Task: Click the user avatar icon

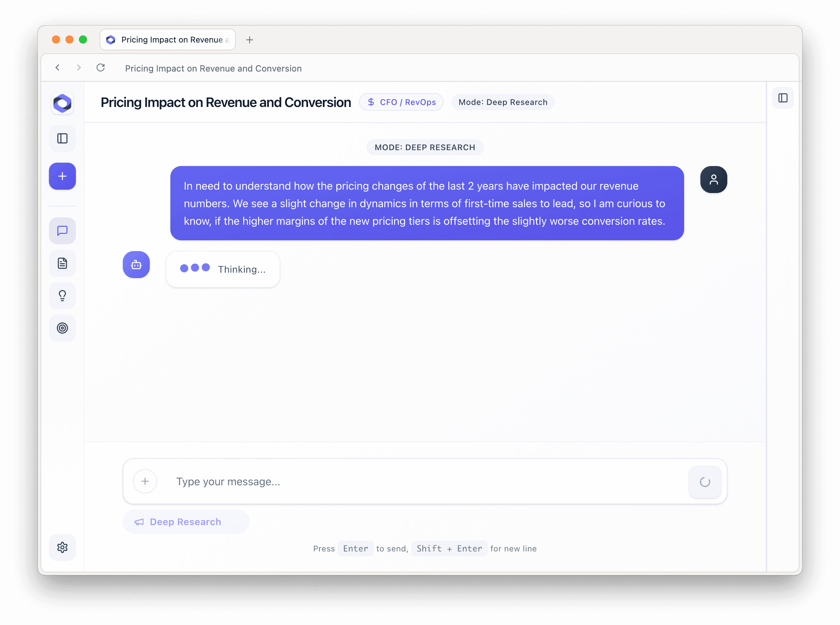Action: point(713,180)
